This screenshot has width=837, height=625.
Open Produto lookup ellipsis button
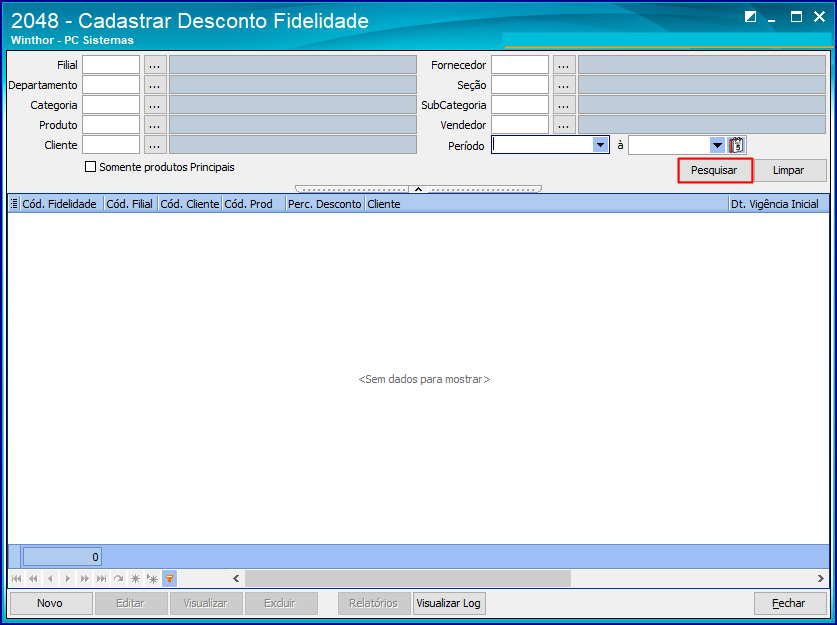[x=155, y=125]
